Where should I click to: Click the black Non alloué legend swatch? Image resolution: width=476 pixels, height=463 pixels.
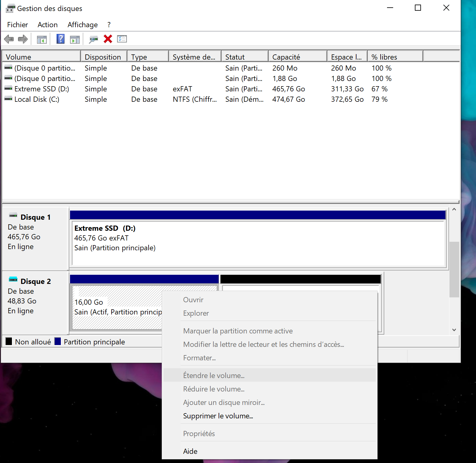(x=9, y=341)
